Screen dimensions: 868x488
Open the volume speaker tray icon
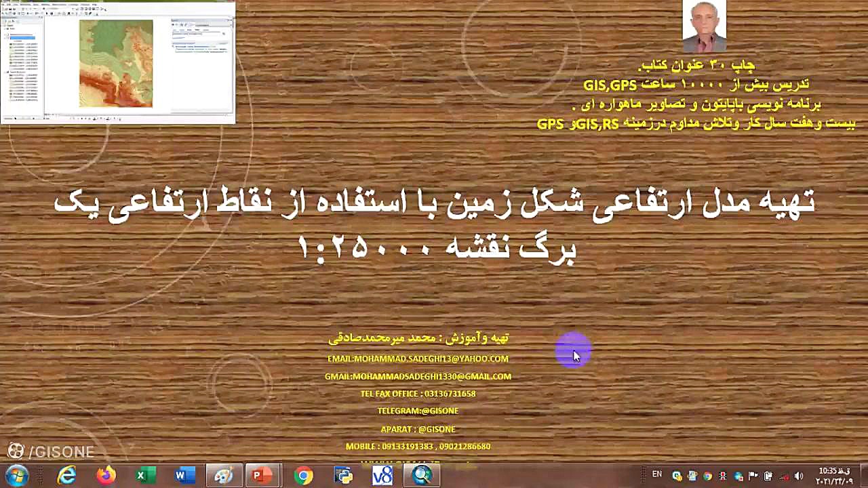pos(799,476)
